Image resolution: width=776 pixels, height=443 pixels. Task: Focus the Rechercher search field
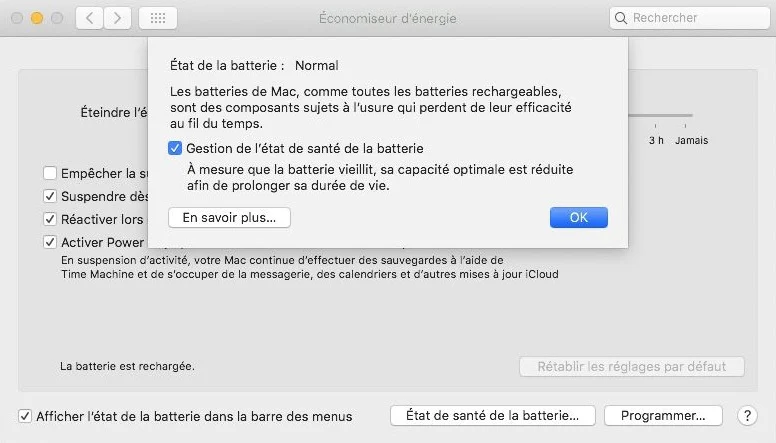point(690,18)
